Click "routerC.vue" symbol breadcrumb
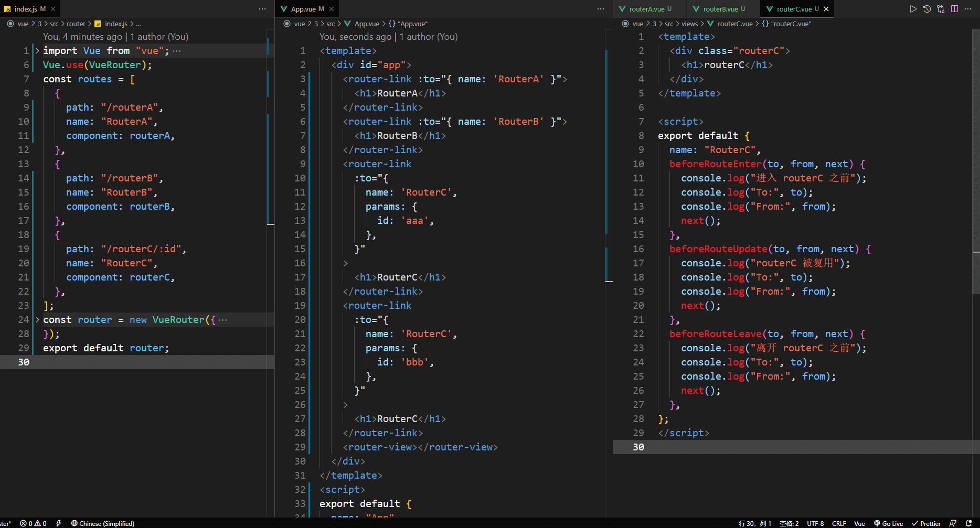980x528 pixels. (786, 24)
